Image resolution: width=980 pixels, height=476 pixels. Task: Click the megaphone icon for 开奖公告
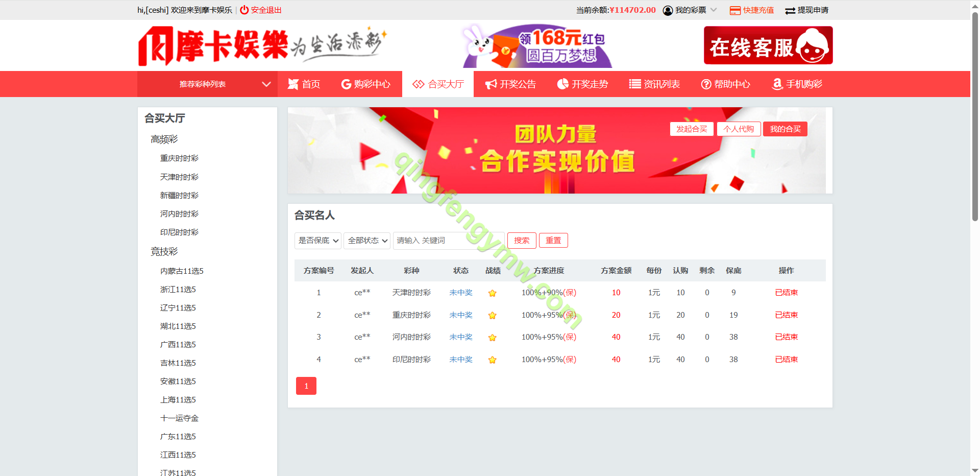coord(491,84)
